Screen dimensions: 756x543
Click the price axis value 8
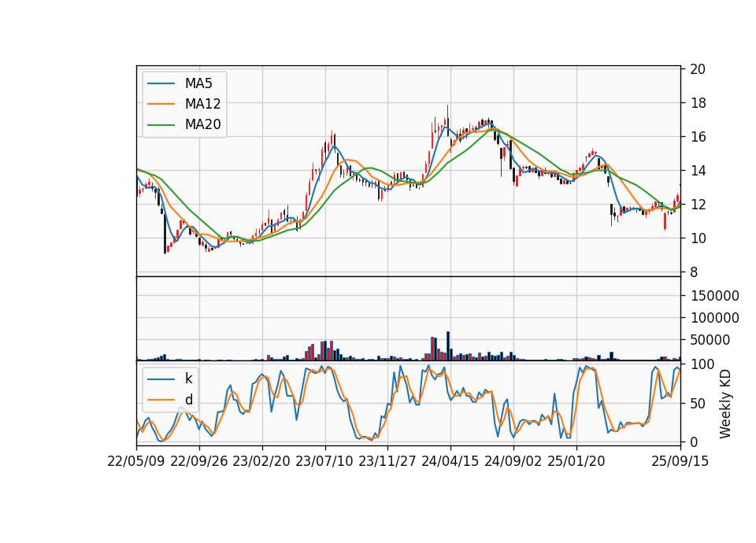(694, 272)
